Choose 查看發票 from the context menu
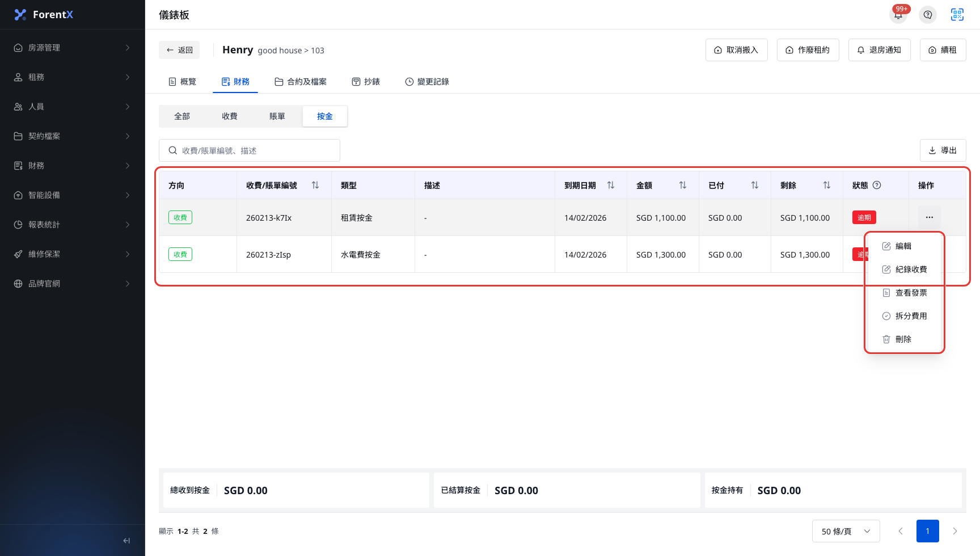Viewport: 980px width, 556px height. [905, 293]
